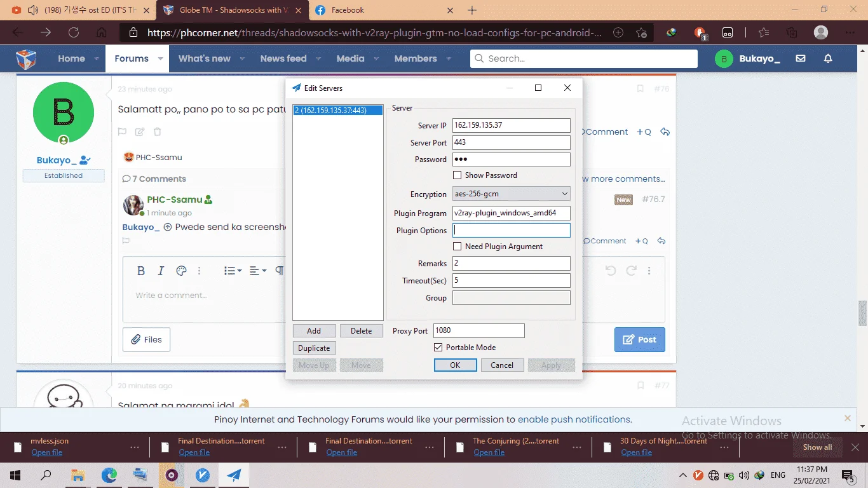Expand the Home menu arrow
868x488 pixels.
(97, 58)
